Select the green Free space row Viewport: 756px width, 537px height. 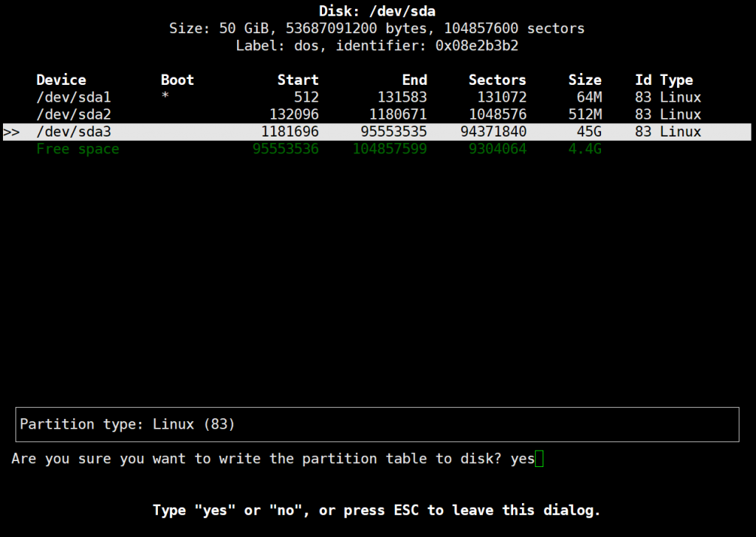78,149
